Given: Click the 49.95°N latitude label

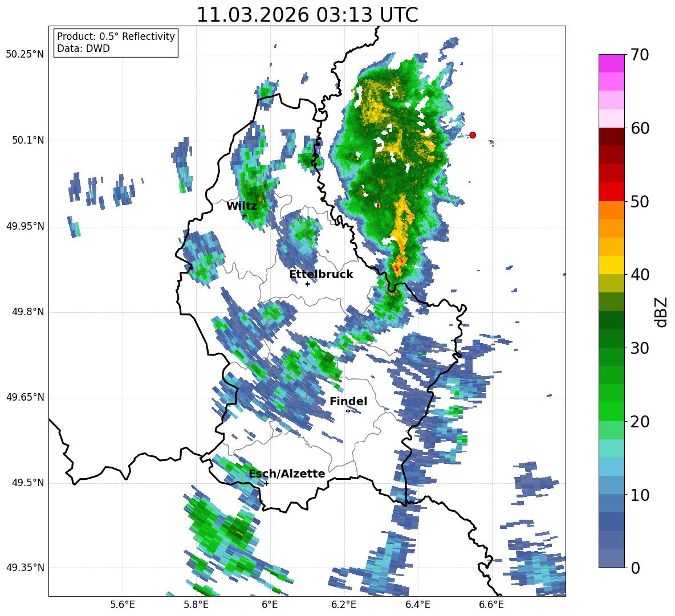Looking at the screenshot, I should pyautogui.click(x=25, y=226).
